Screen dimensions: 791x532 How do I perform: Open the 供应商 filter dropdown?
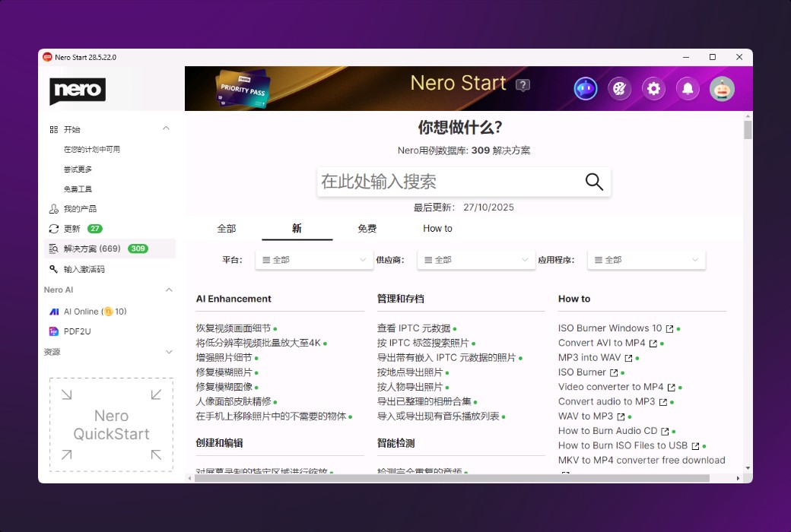click(475, 259)
